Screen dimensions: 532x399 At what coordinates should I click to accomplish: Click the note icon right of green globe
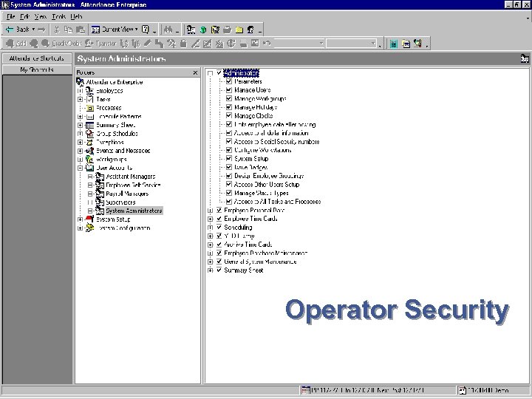tap(215, 30)
